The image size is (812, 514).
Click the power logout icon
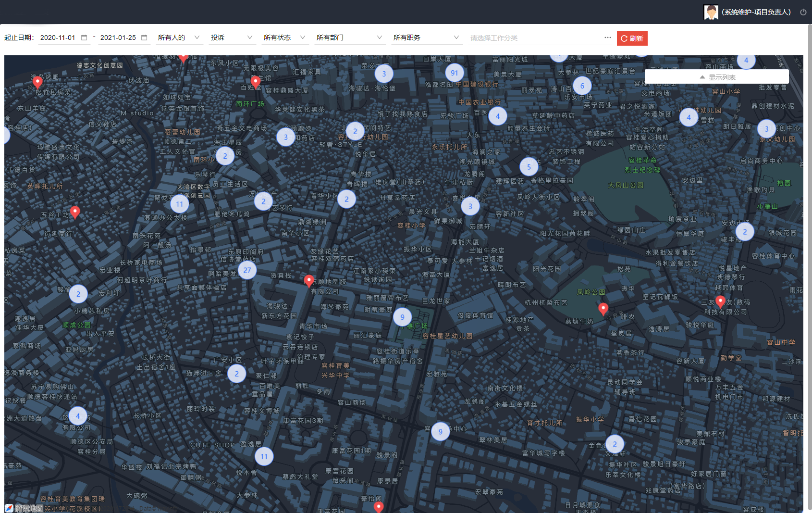803,12
